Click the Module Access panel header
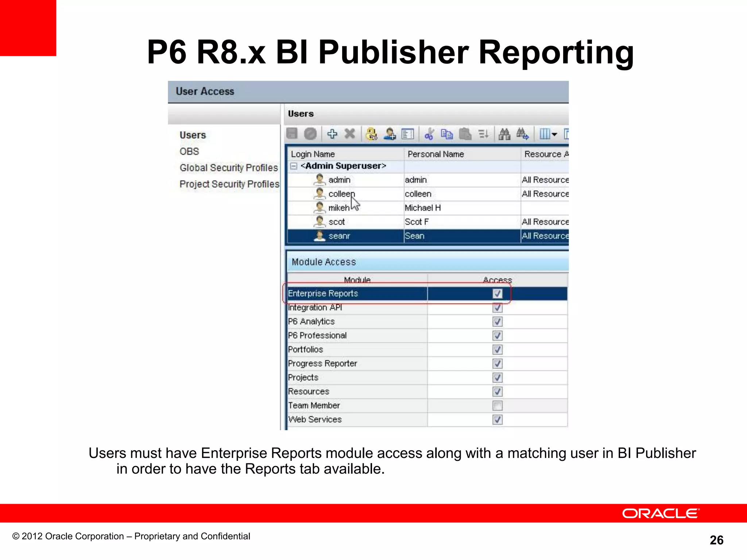This screenshot has width=747, height=560. (x=427, y=262)
